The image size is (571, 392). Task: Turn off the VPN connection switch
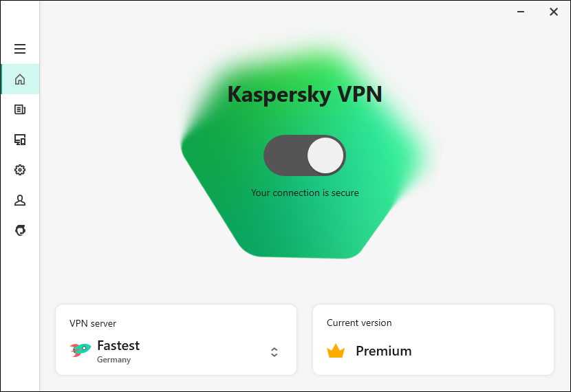(305, 155)
